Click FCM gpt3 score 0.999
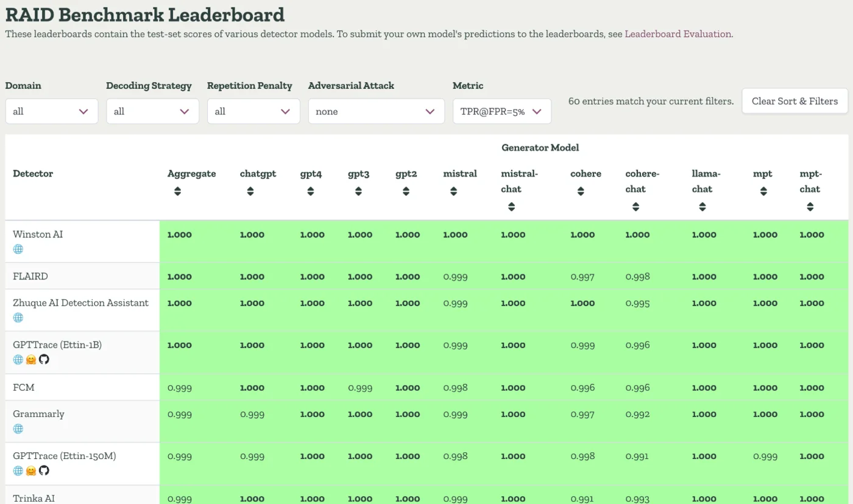 (359, 388)
